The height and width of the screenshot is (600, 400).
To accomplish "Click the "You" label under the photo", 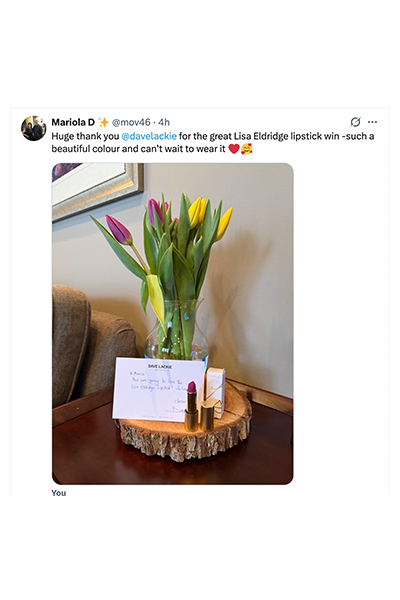I will (59, 493).
